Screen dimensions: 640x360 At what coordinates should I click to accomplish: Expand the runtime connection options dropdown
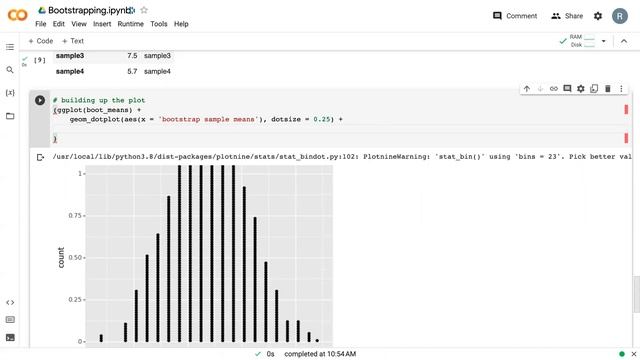pos(604,41)
